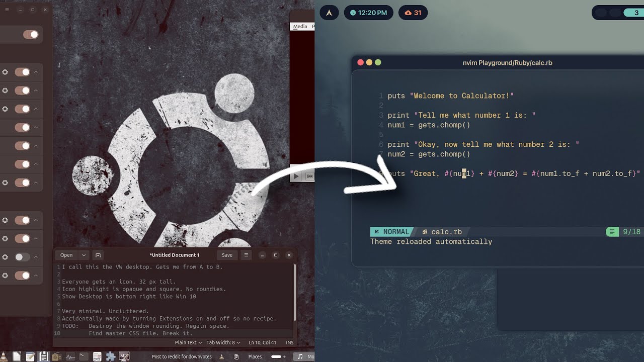Click the Ln 10, Col 41 status entry
The width and height of the screenshot is (644, 362).
[262, 342]
